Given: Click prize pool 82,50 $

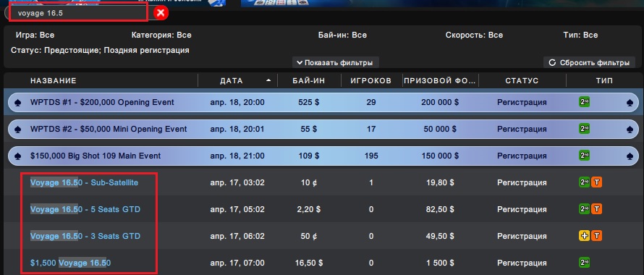Looking at the screenshot, I should tap(440, 209).
